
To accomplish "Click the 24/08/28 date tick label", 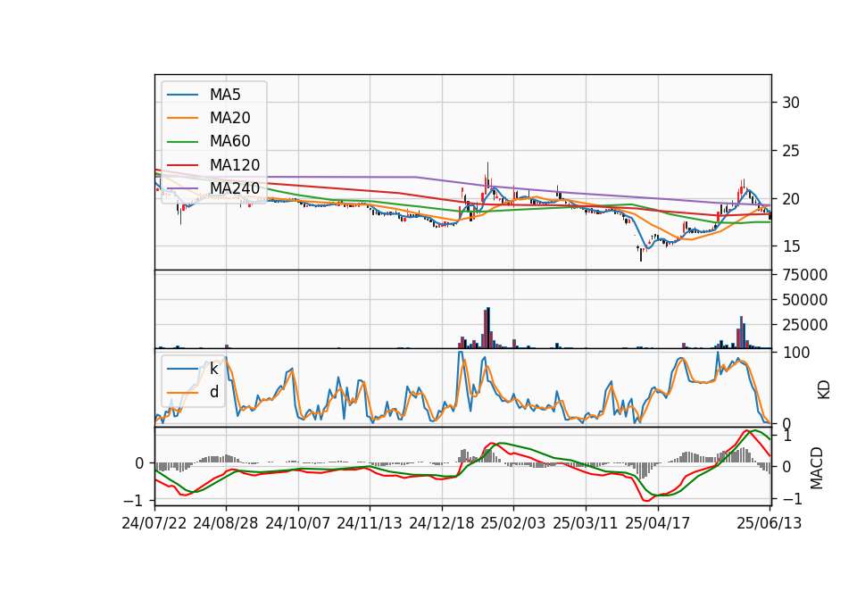I will (226, 523).
